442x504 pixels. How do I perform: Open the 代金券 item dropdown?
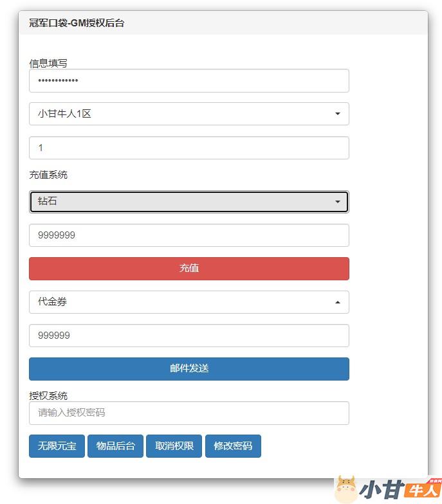[x=189, y=302]
